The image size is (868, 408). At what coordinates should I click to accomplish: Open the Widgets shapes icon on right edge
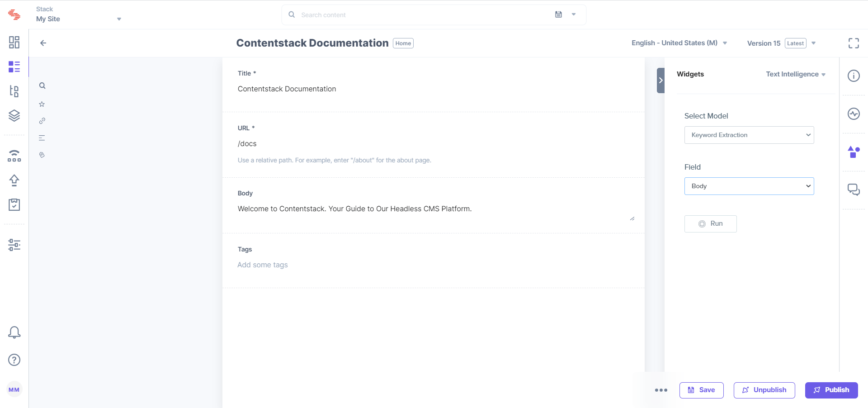(854, 152)
